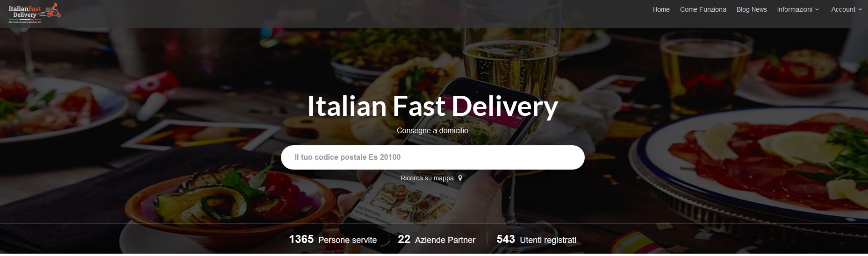Click the Italian Fast Delivery heading
Viewport: 868px width, 256px height.
point(432,106)
